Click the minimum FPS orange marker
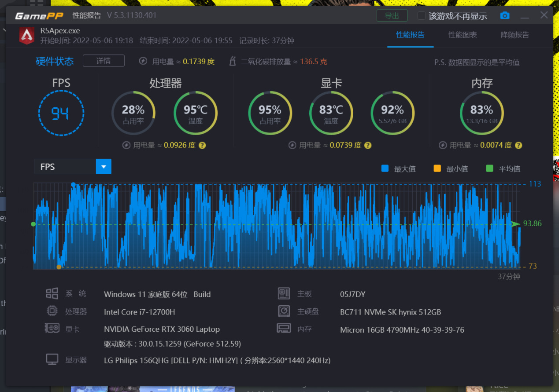559x392 pixels. (x=59, y=267)
